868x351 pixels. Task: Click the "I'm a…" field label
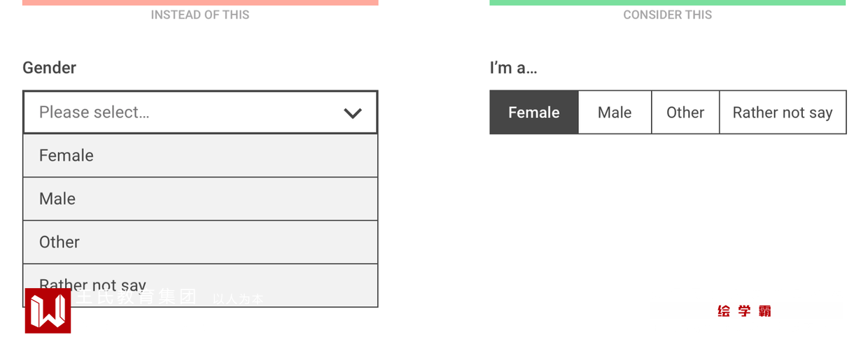pos(513,68)
